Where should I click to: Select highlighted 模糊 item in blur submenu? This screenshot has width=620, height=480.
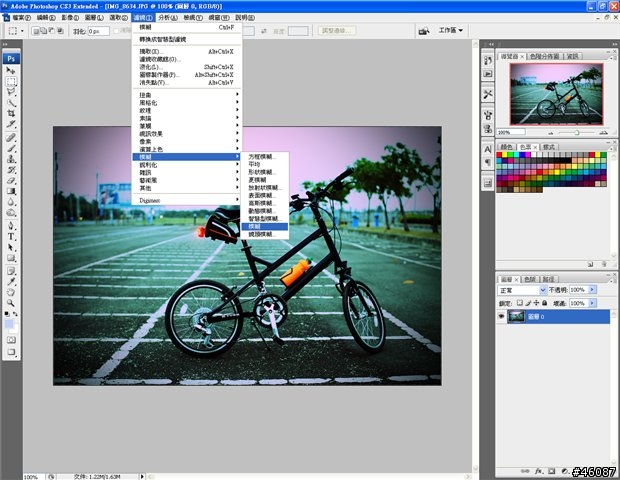(265, 227)
